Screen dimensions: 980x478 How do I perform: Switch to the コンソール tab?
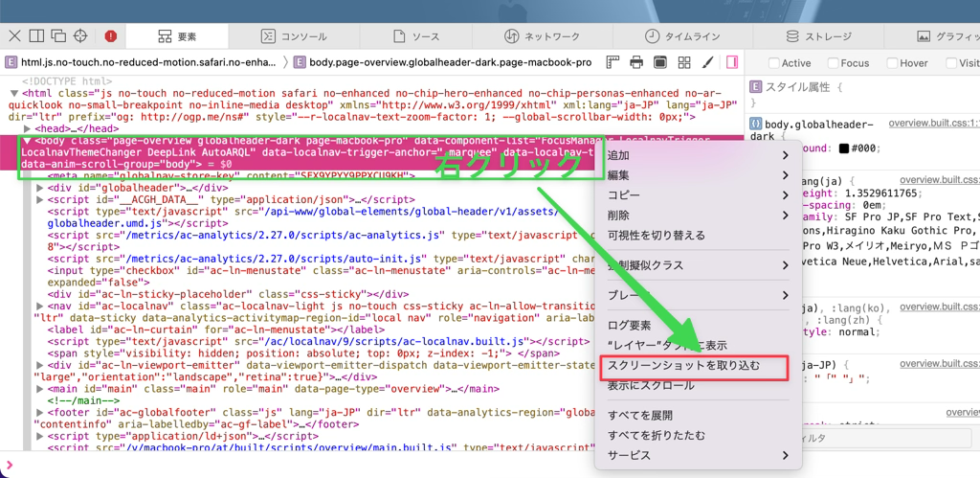295,36
